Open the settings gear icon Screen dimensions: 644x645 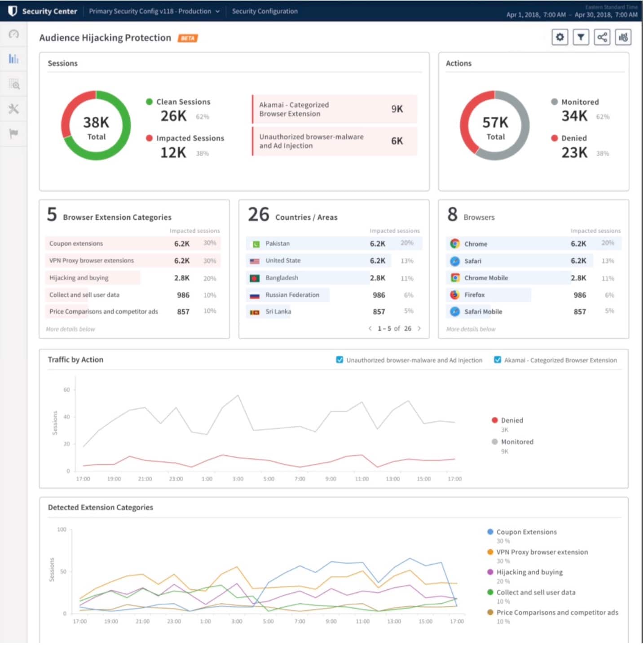(560, 37)
